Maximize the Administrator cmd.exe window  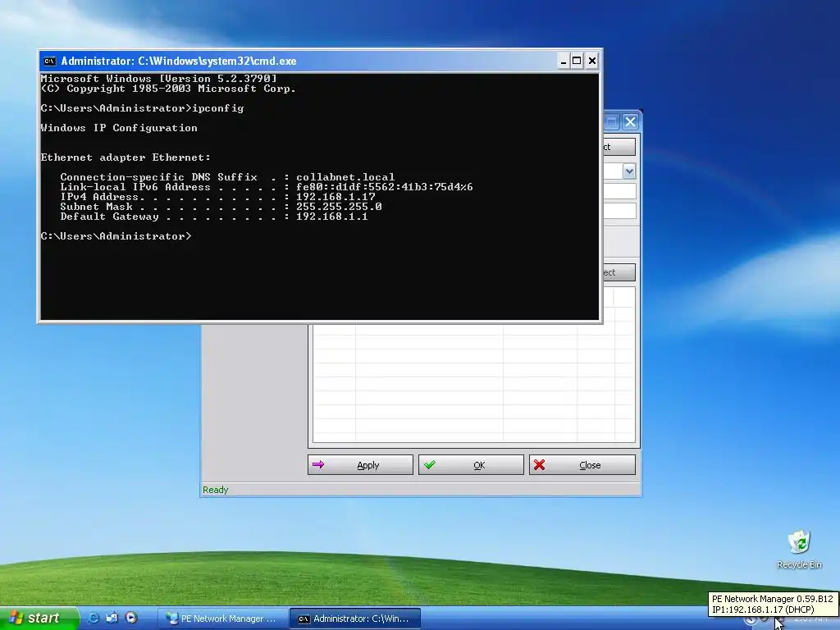[x=577, y=61]
